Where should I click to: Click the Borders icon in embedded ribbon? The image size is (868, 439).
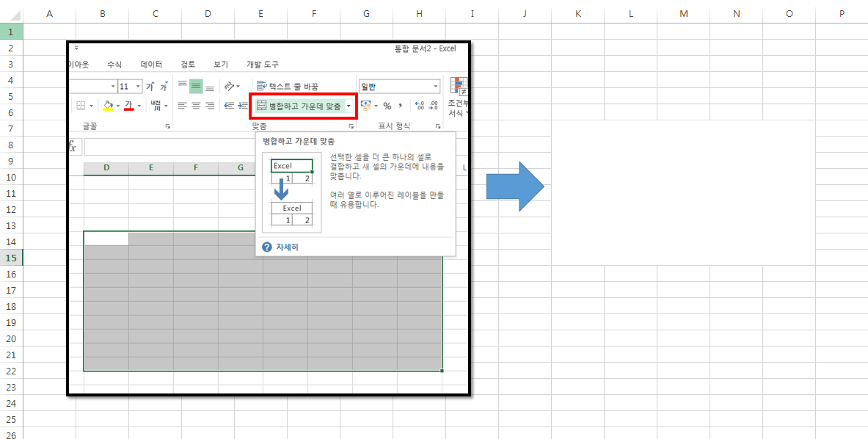point(80,106)
